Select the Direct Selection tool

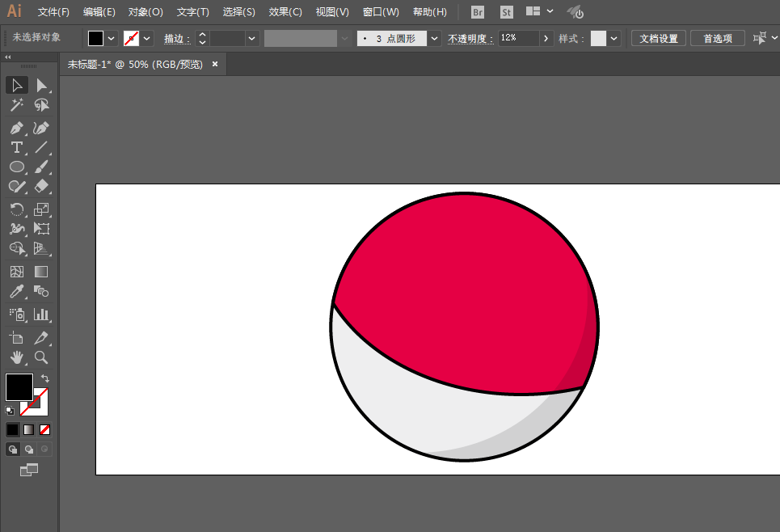(x=41, y=86)
